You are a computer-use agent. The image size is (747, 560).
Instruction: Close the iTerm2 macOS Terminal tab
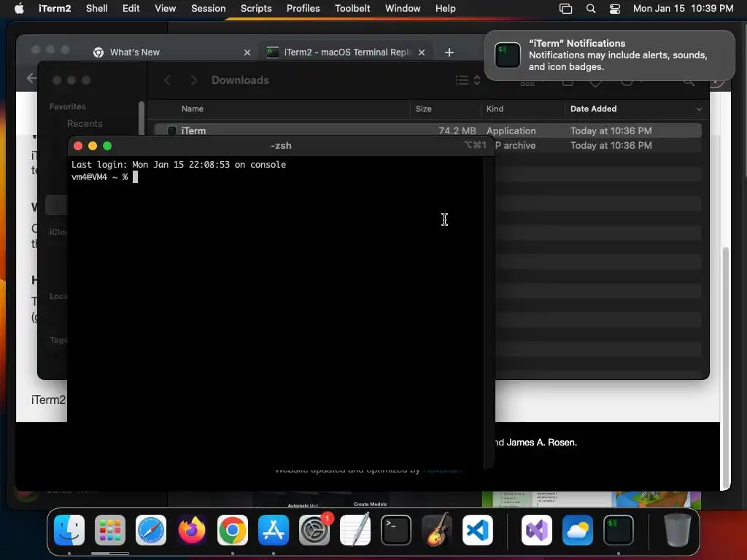click(421, 52)
